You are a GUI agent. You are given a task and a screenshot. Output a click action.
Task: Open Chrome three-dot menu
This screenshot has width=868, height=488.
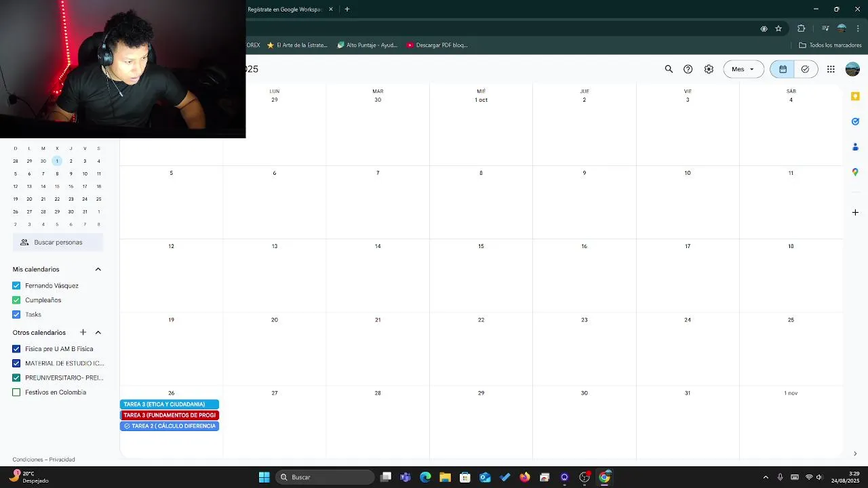(858, 28)
